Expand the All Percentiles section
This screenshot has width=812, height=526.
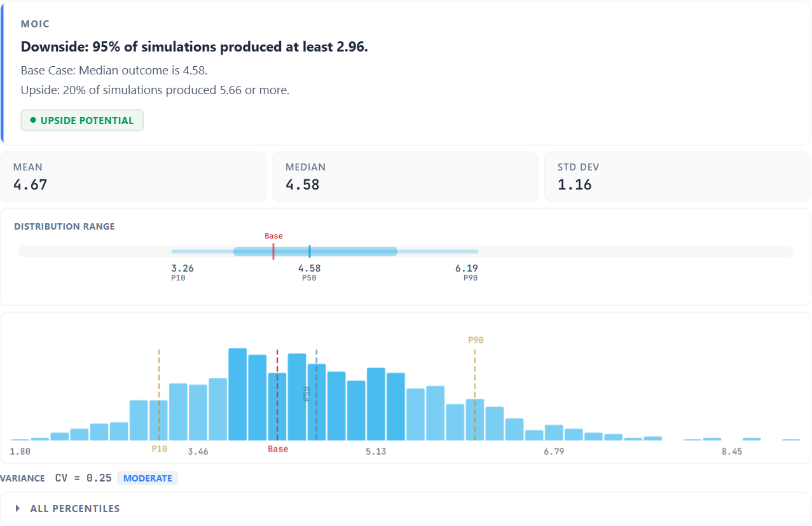click(x=405, y=508)
